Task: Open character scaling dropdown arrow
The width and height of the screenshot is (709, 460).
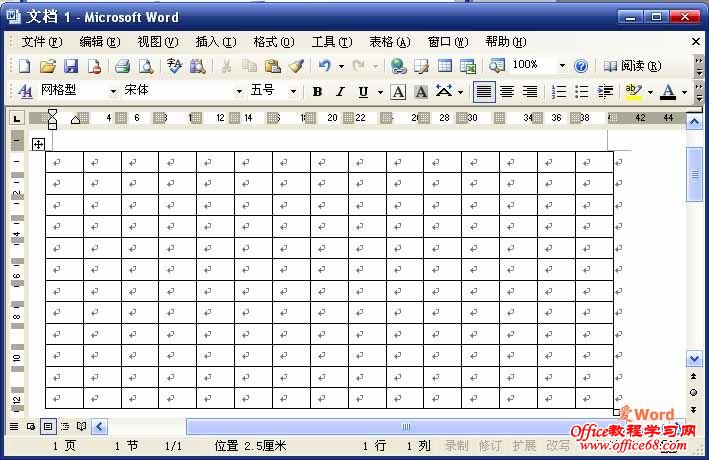Action: point(460,92)
